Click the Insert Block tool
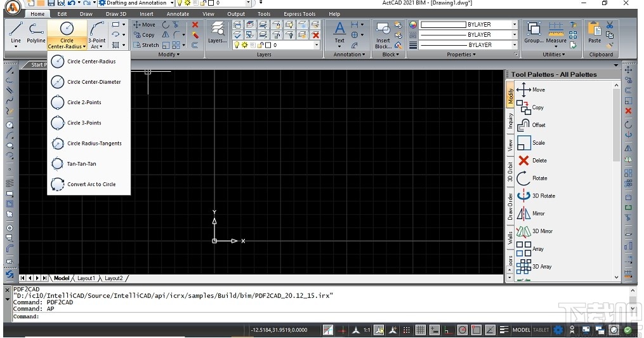 click(383, 35)
